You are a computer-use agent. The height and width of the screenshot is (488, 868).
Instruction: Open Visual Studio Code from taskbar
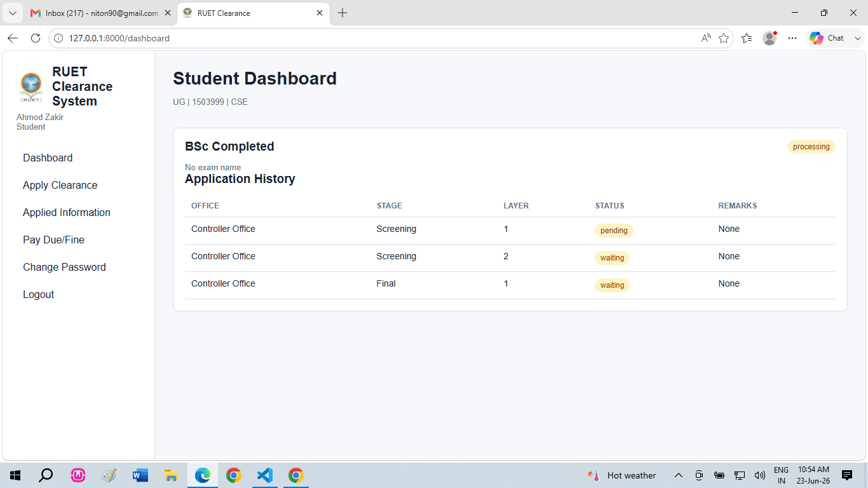click(265, 475)
